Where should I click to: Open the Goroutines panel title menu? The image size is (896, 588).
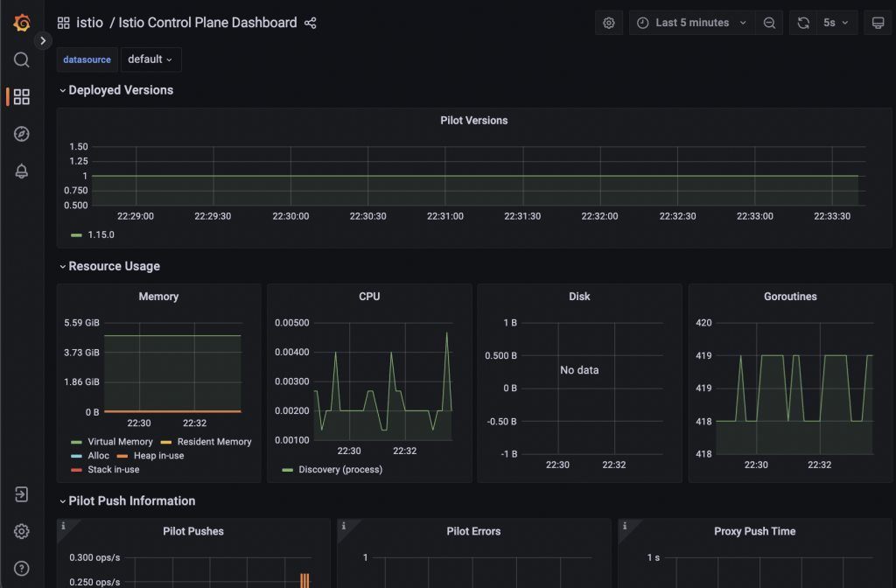[790, 297]
